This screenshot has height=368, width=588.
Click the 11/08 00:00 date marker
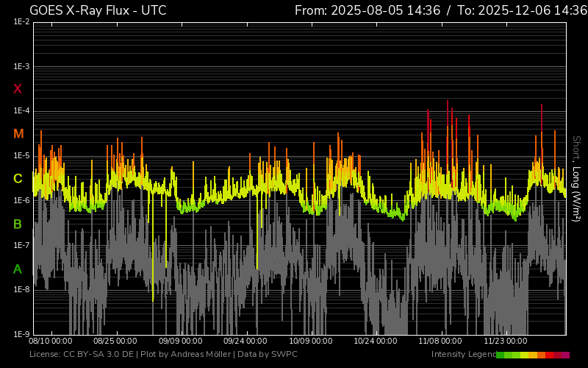point(440,342)
